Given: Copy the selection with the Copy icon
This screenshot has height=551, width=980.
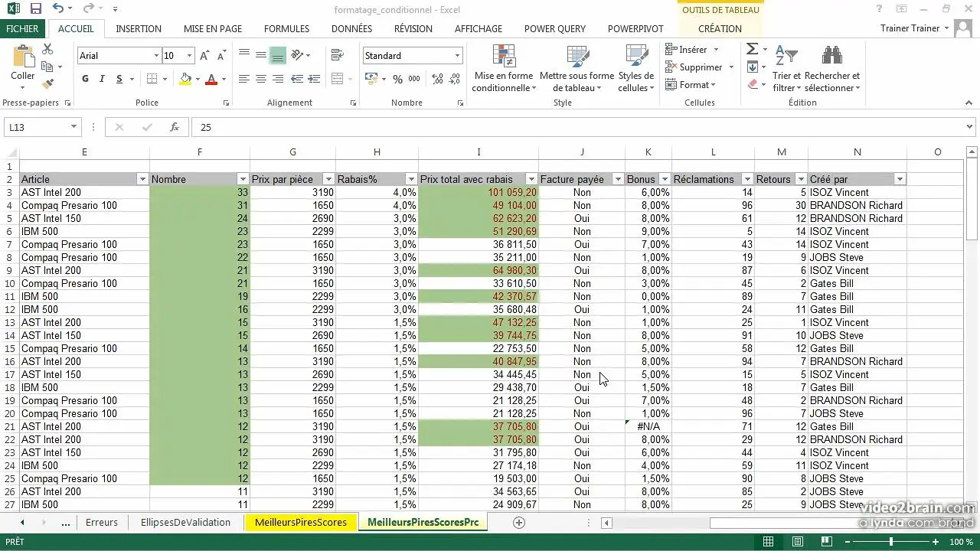Looking at the screenshot, I should (x=47, y=67).
